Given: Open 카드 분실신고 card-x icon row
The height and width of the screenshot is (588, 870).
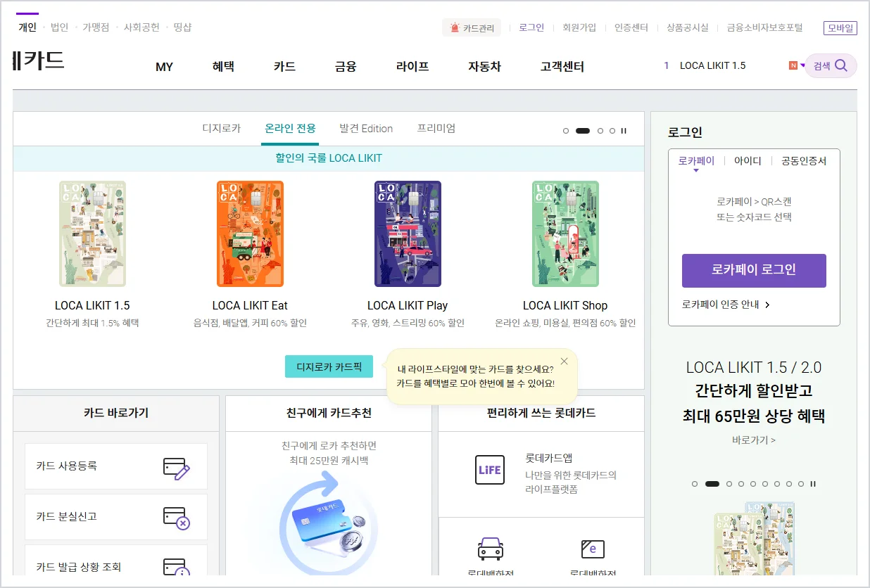Looking at the screenshot, I should [116, 517].
